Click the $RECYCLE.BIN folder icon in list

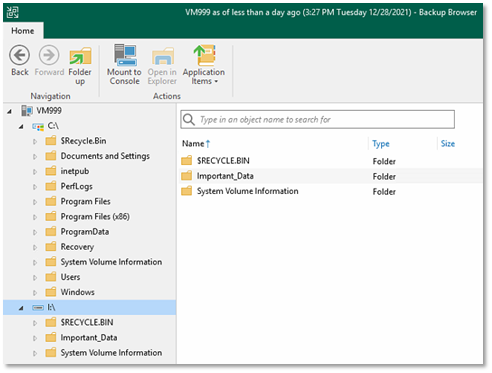187,161
